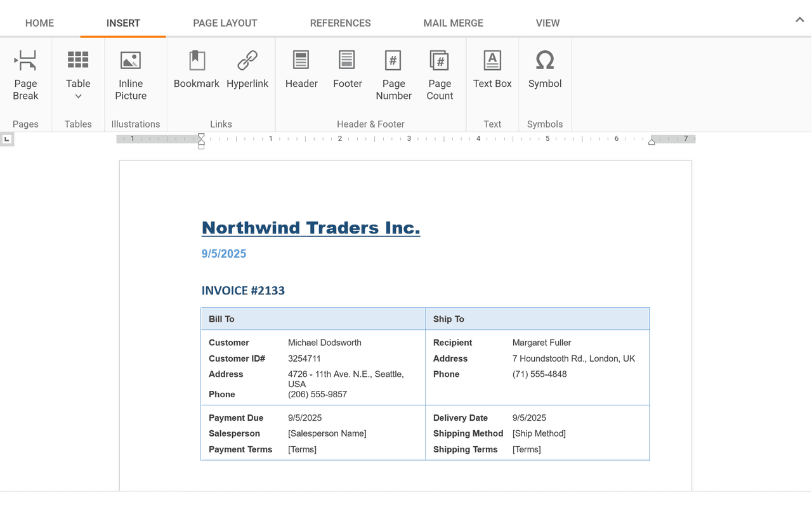
Task: Click the Shipping Terms label
Action: click(x=466, y=449)
